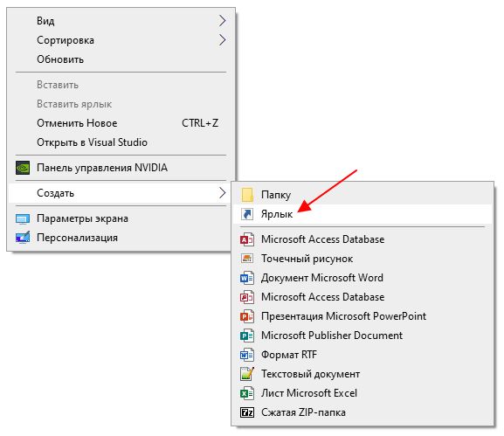Create the first Microsoft Access Database
The width and height of the screenshot is (504, 436).
click(362, 239)
